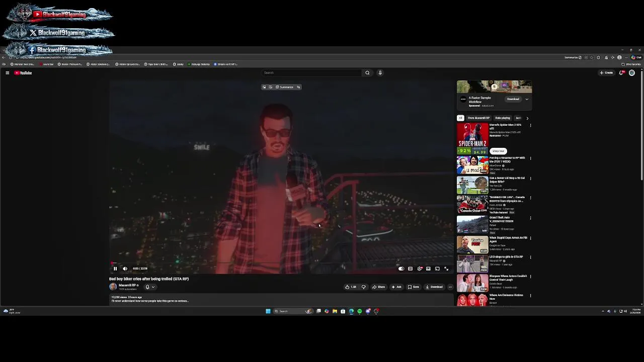Cast video to a TV

(437, 268)
